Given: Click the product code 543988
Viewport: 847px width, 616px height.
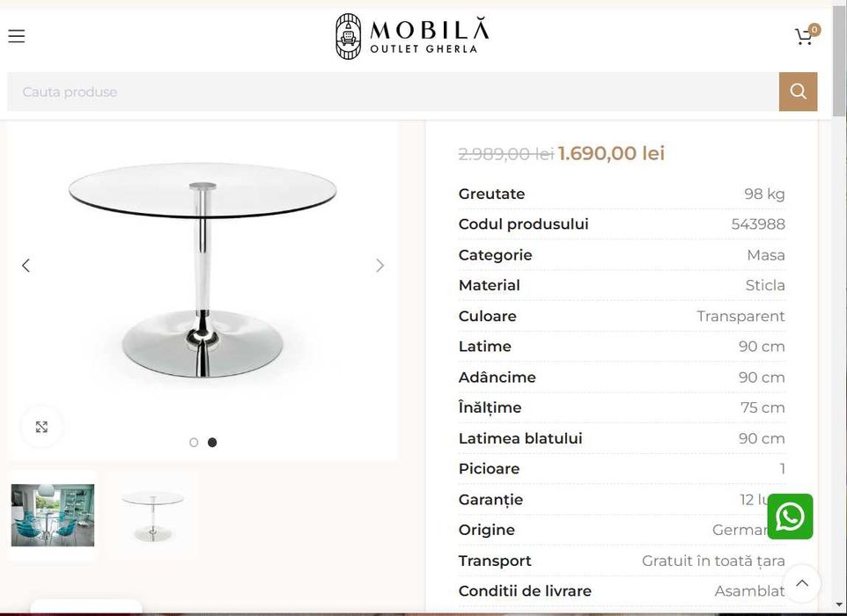Looking at the screenshot, I should (x=757, y=224).
